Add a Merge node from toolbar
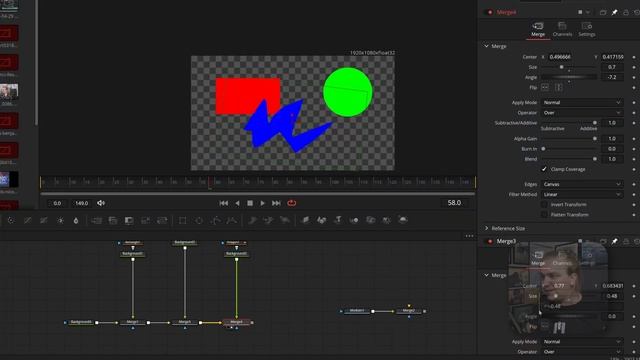This screenshot has height=360, width=640. (x=97, y=220)
